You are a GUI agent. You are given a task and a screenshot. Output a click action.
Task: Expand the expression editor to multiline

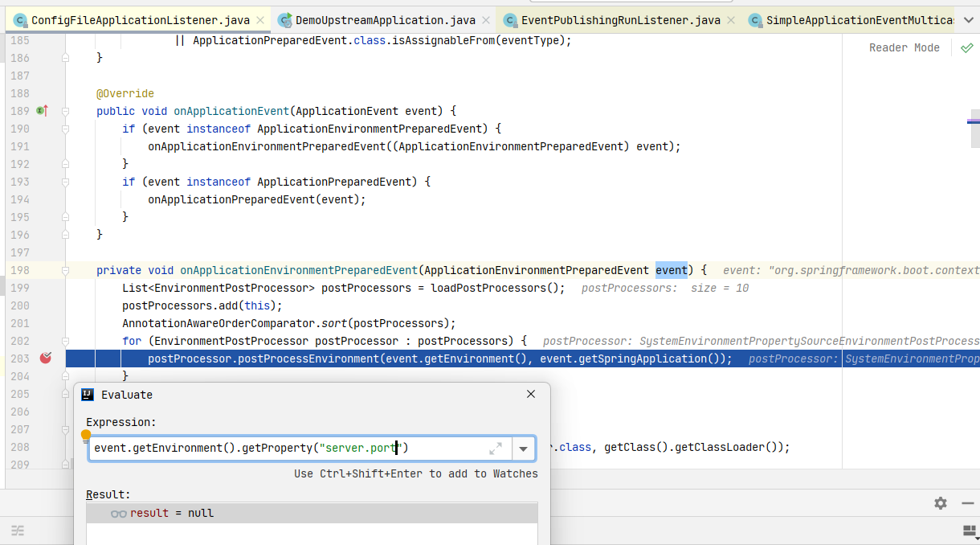[x=496, y=448]
